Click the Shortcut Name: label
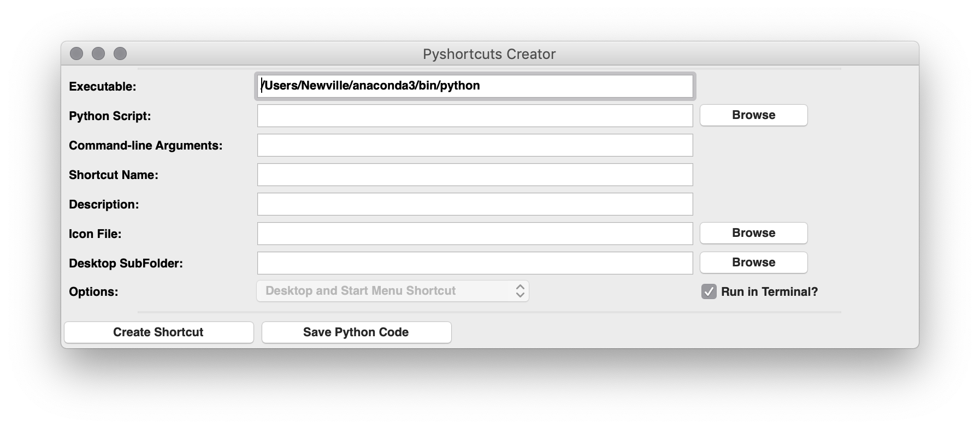 point(114,175)
